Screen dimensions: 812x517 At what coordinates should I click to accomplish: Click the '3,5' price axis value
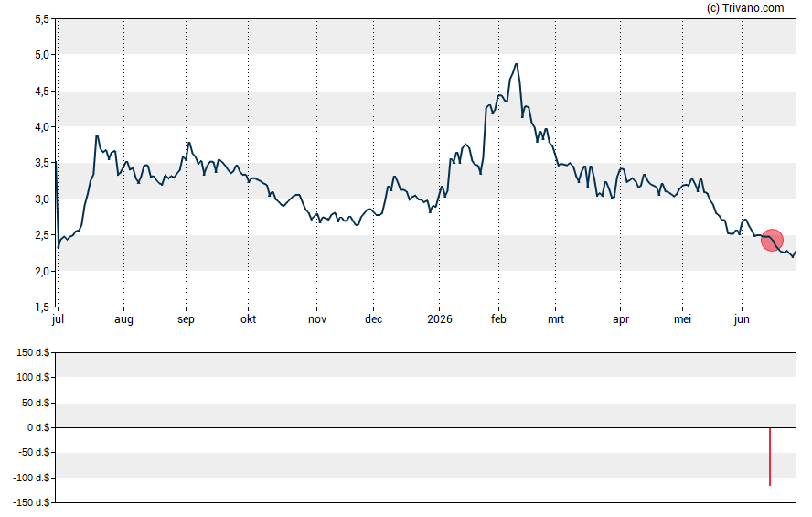pyautogui.click(x=42, y=163)
